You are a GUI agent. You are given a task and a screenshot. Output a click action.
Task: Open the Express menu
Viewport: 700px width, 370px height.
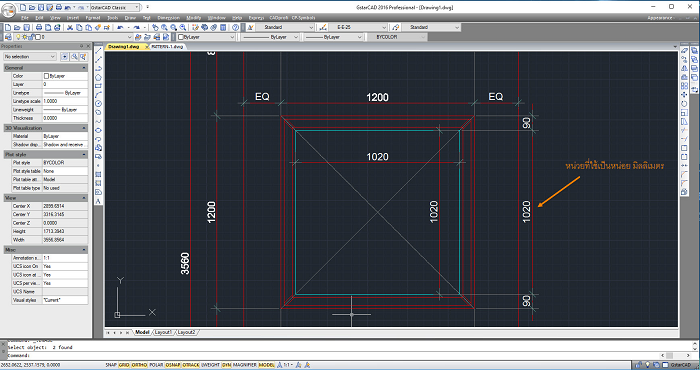pyautogui.click(x=256, y=18)
